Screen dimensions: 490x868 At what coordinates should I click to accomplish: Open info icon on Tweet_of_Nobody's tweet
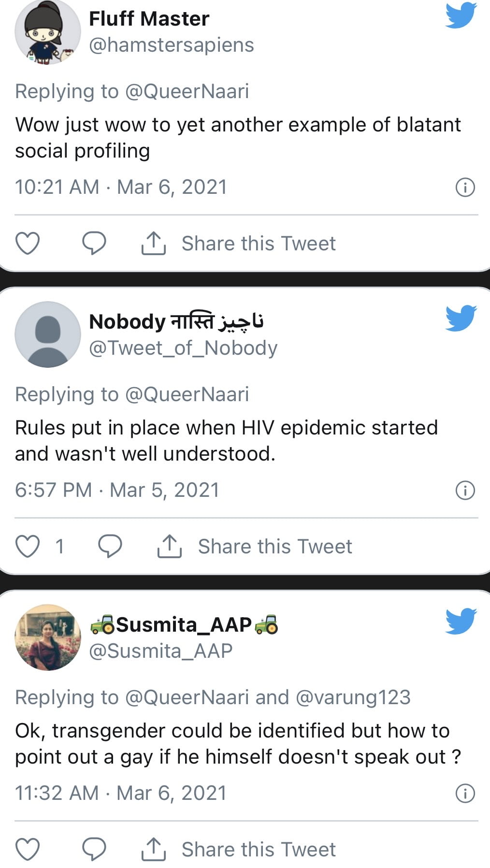[x=465, y=490]
